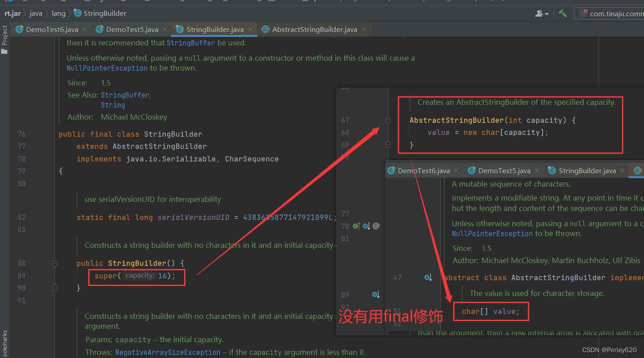The height and width of the screenshot is (358, 644).
Task: Switch to the DemoTest5.java editor tab
Action: (x=132, y=29)
